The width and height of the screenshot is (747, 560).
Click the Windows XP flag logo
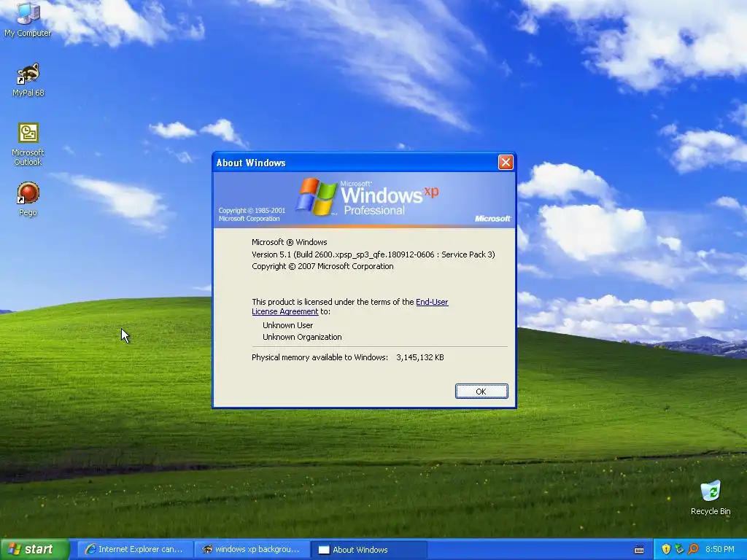(x=316, y=196)
